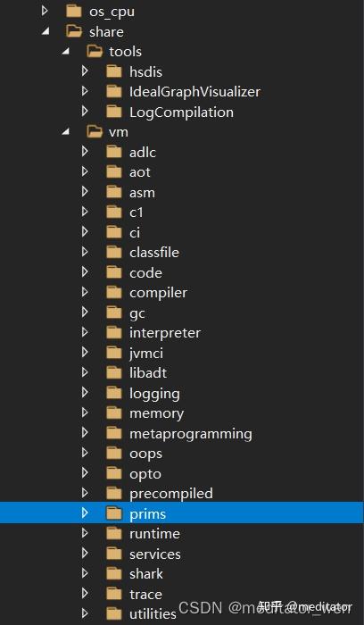This screenshot has height=625, width=364.
Task: Click the prims folder icon
Action: click(114, 513)
